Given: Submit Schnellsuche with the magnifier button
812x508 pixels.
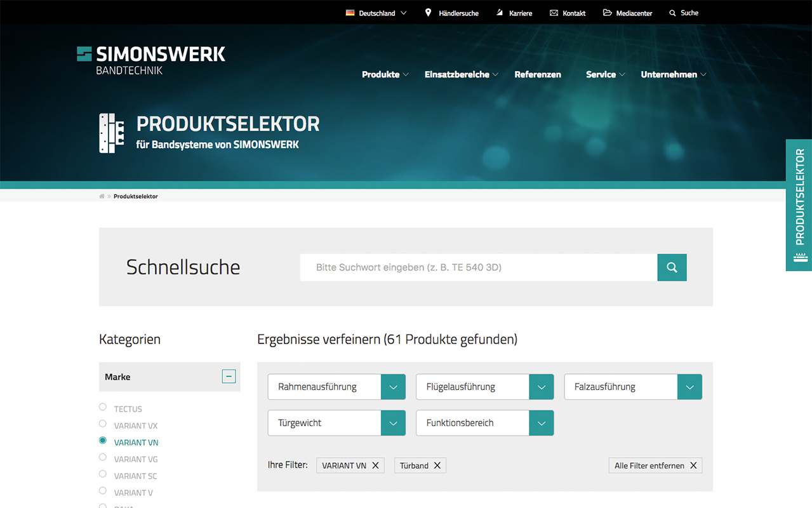Looking at the screenshot, I should (672, 267).
